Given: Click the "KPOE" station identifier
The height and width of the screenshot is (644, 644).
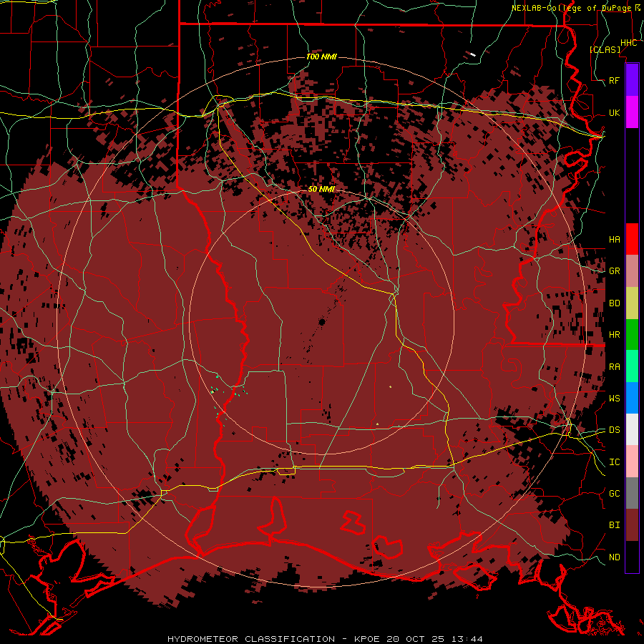Looking at the screenshot, I should pyautogui.click(x=366, y=639).
